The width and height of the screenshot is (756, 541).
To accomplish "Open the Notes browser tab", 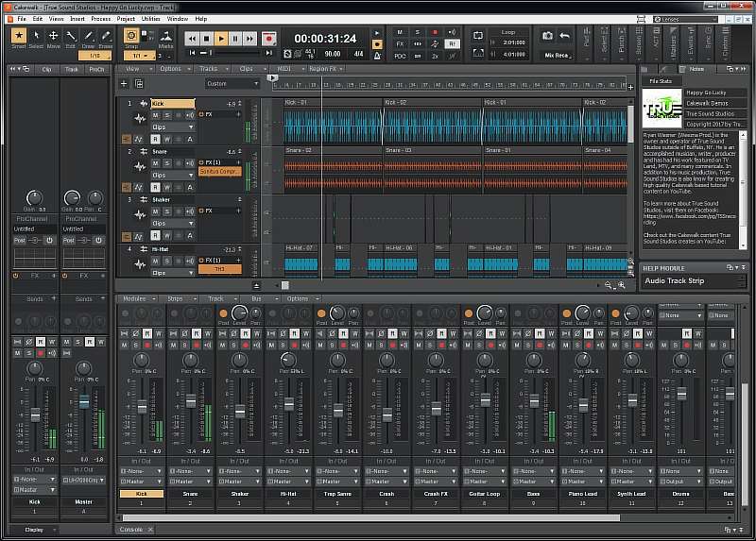I will tap(696, 69).
